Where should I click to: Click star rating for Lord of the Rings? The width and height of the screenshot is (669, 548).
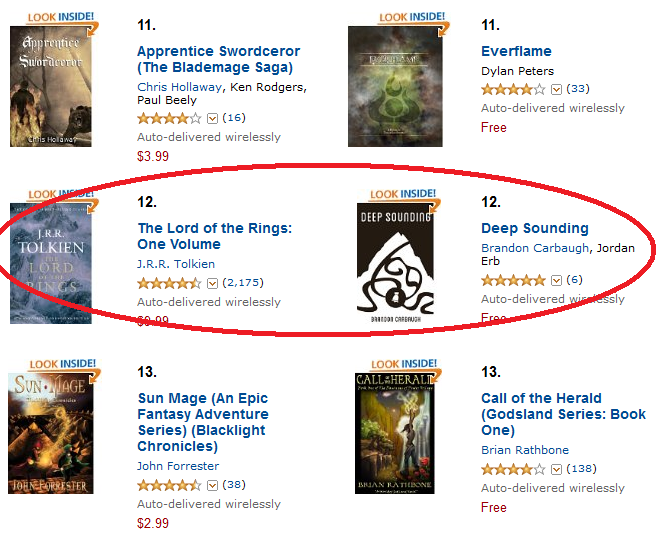(x=169, y=283)
